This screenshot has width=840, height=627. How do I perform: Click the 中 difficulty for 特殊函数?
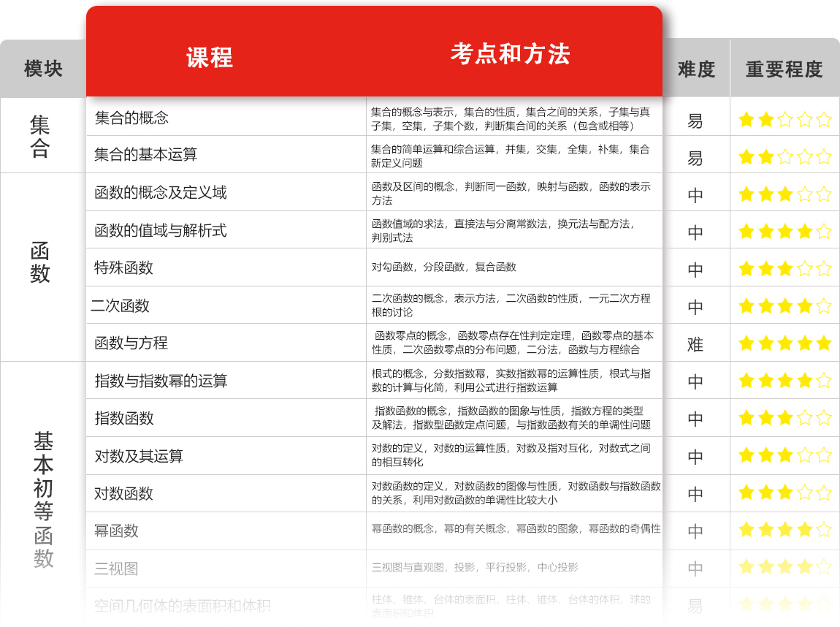click(x=695, y=270)
